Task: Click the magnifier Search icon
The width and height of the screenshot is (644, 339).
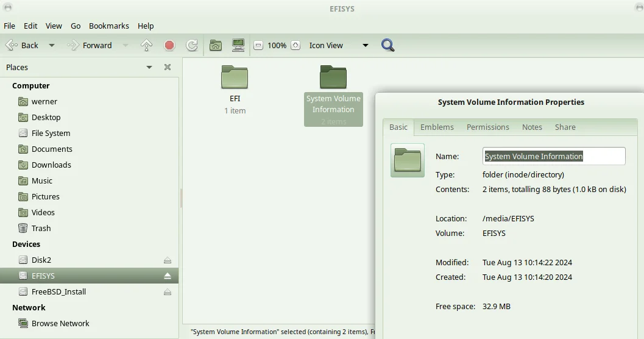Action: (387, 45)
